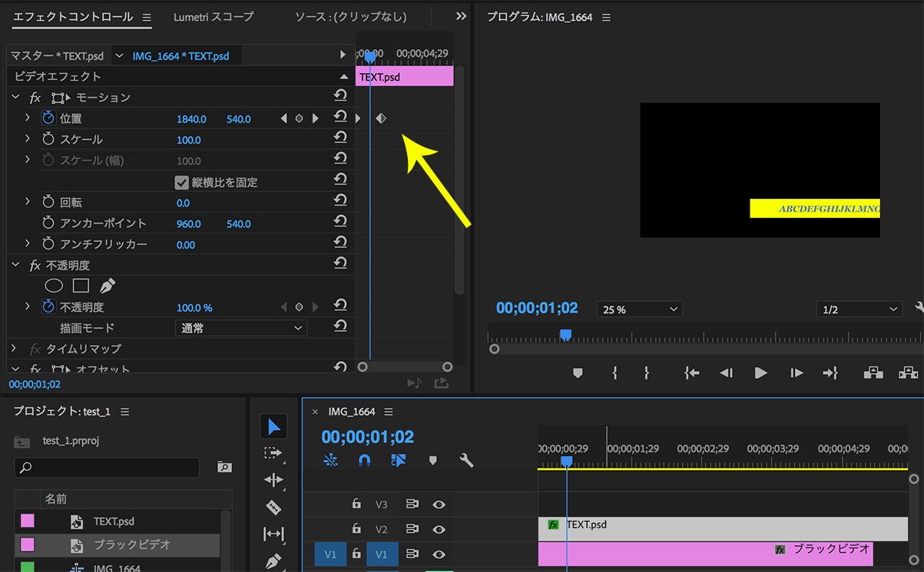The image size is (924, 572).
Task: Collapse the 不透明度 effect group
Action: [x=15, y=265]
